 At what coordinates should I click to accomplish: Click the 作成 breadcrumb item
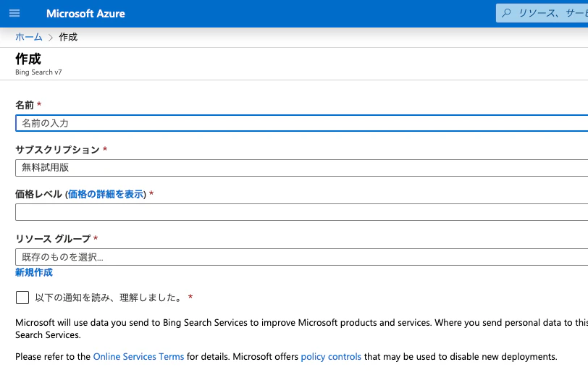[x=68, y=37]
